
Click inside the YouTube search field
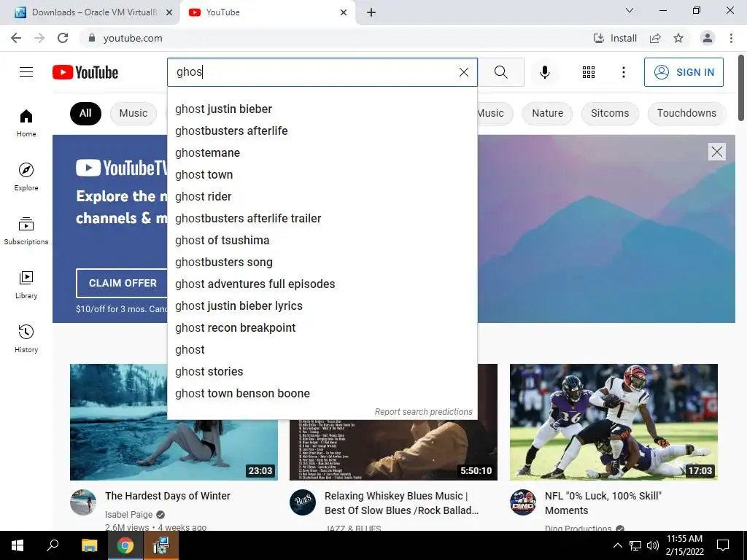click(314, 72)
